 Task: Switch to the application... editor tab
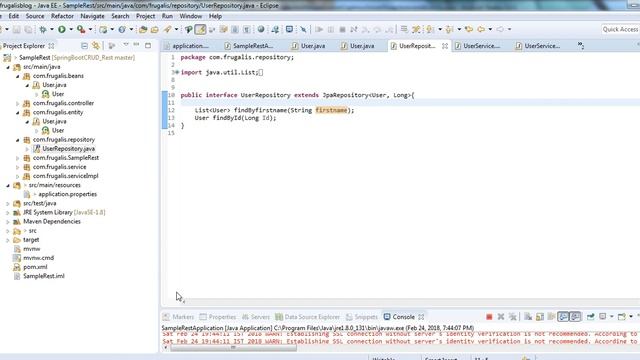point(186,46)
